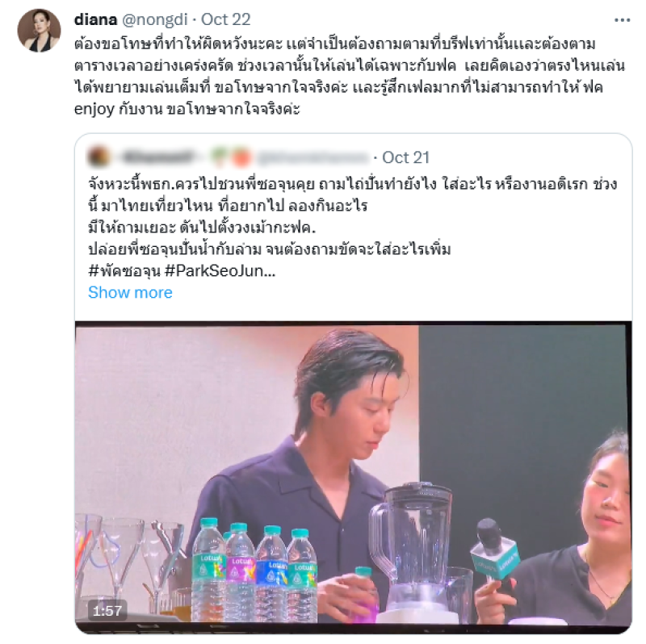Viewport: 646px width, 644px height.
Task: Click the blurred quoted author display name
Action: (x=158, y=157)
